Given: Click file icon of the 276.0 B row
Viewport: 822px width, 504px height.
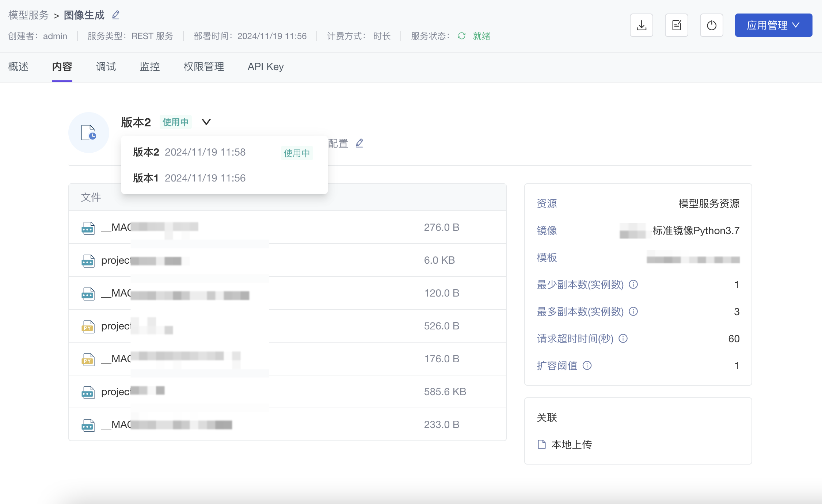Looking at the screenshot, I should pos(88,228).
